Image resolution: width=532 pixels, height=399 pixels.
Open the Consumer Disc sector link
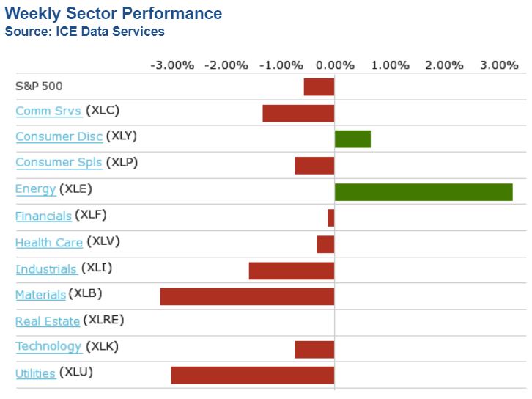pos(59,136)
